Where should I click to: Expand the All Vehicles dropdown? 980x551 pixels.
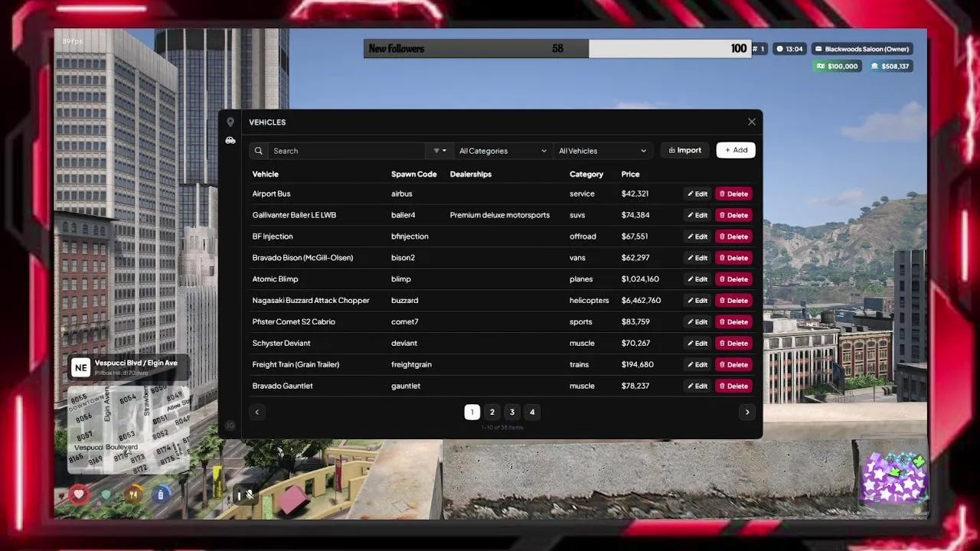603,151
